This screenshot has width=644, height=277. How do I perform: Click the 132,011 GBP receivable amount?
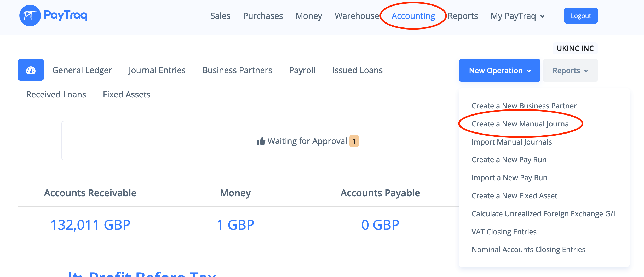(90, 225)
